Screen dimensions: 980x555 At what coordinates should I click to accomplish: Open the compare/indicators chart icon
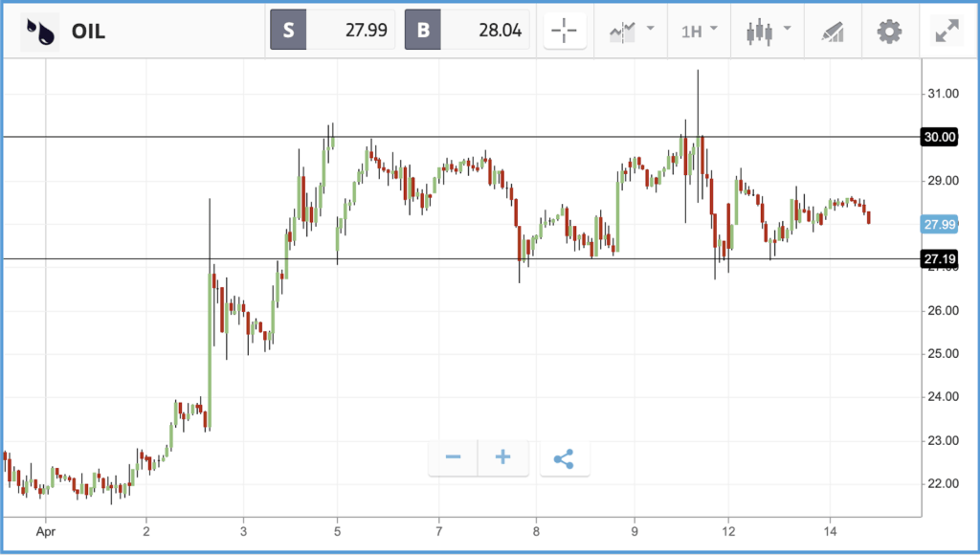point(622,31)
